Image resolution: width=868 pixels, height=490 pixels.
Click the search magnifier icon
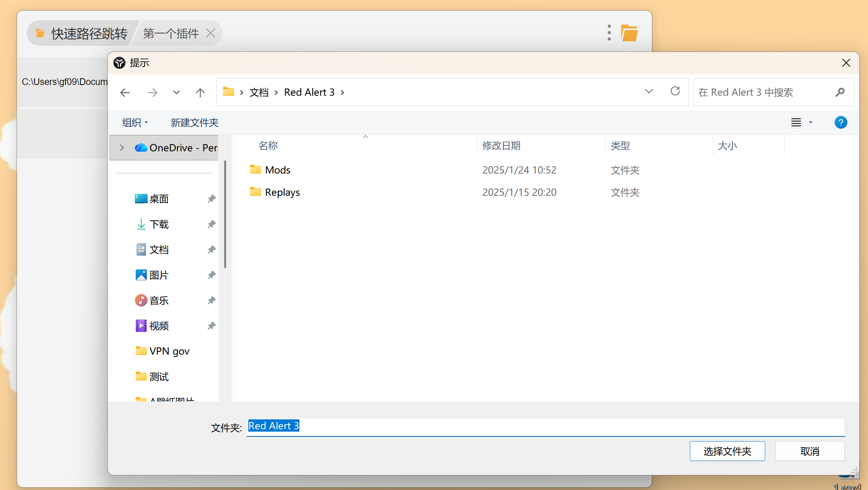[x=839, y=92]
